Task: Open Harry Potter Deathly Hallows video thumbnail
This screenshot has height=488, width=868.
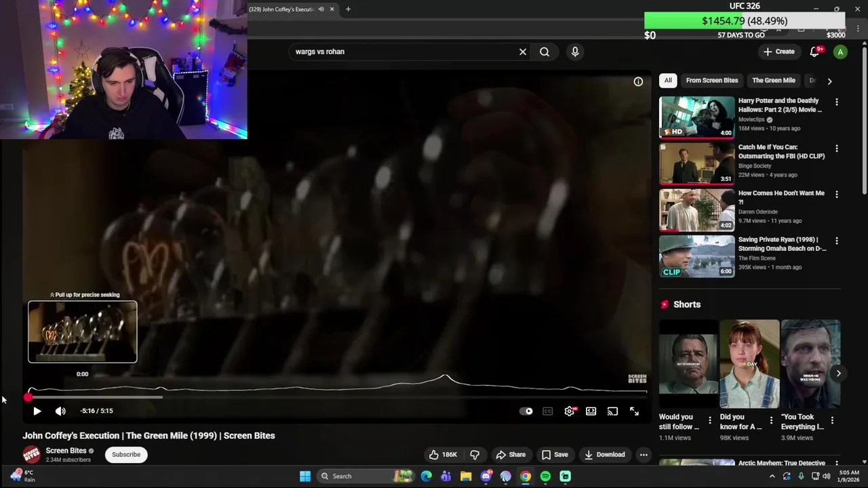Action: 696,117
